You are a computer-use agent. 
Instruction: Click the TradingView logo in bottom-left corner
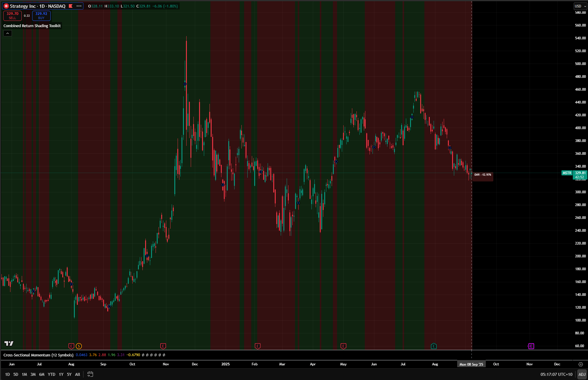point(8,344)
